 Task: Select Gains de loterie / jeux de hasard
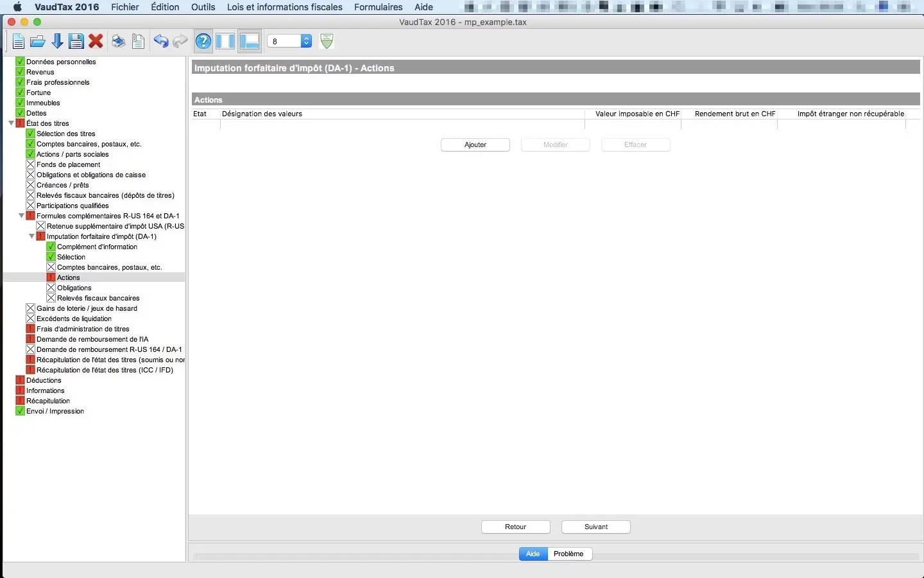click(87, 308)
